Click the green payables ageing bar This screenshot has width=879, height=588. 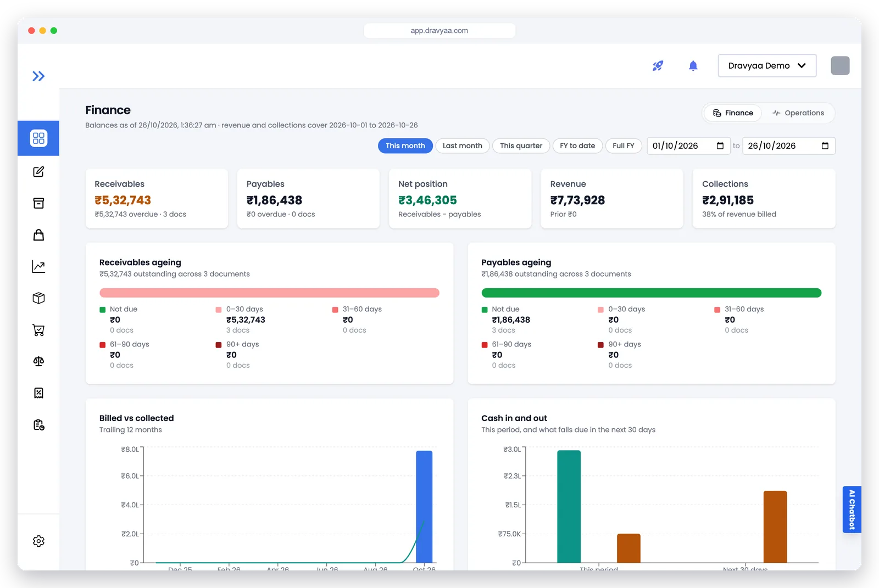[652, 293]
